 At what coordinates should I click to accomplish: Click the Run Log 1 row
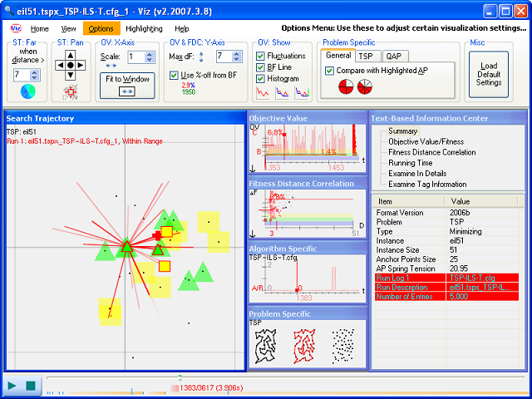pos(447,278)
